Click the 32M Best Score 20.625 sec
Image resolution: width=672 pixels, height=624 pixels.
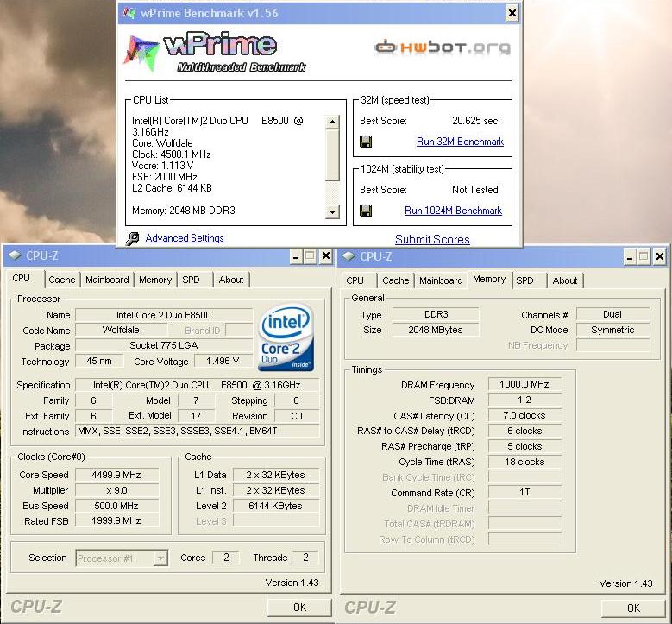[474, 121]
